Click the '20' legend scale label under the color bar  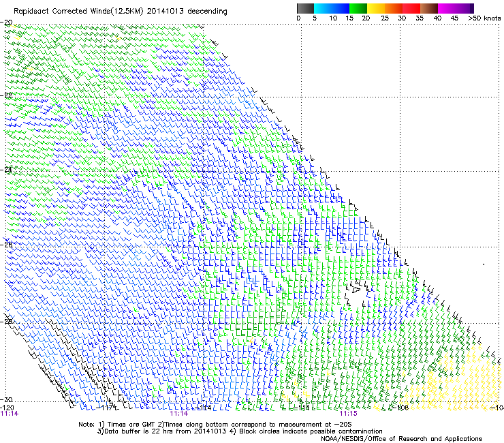pyautogui.click(x=366, y=18)
